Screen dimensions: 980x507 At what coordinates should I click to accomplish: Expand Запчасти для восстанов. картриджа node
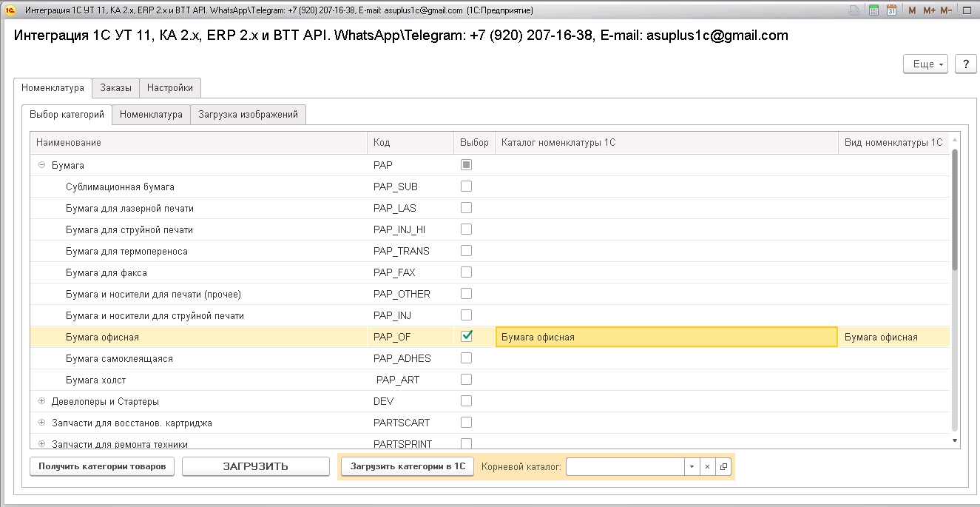coord(41,423)
